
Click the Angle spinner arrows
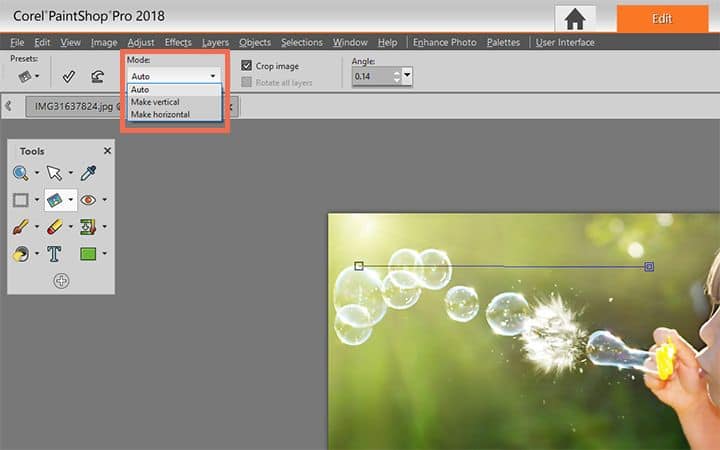coord(397,76)
